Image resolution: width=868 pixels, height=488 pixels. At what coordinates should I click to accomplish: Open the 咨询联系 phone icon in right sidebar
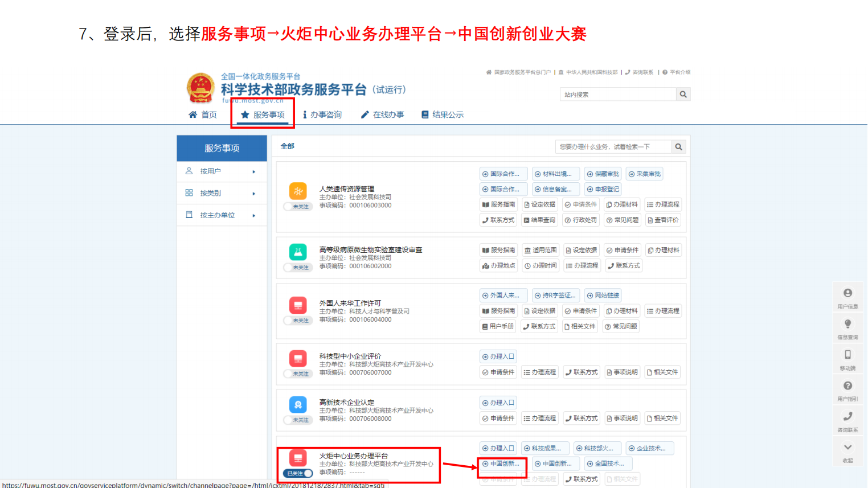point(847,421)
